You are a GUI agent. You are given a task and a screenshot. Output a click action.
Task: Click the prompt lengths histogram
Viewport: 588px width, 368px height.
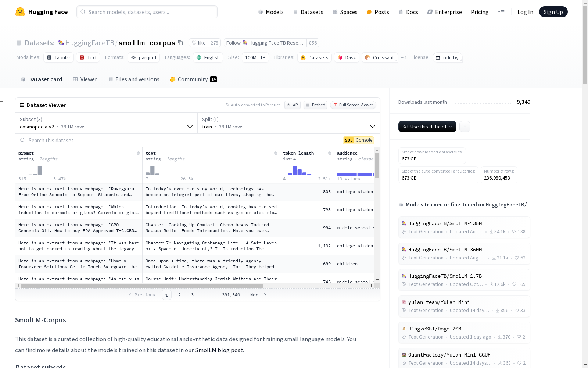click(42, 170)
